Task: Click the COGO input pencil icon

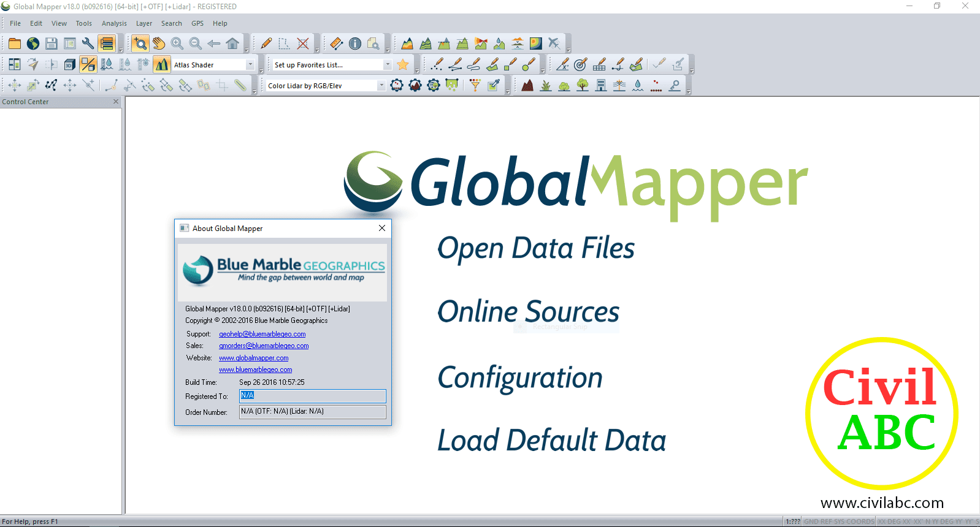Action: point(562,64)
